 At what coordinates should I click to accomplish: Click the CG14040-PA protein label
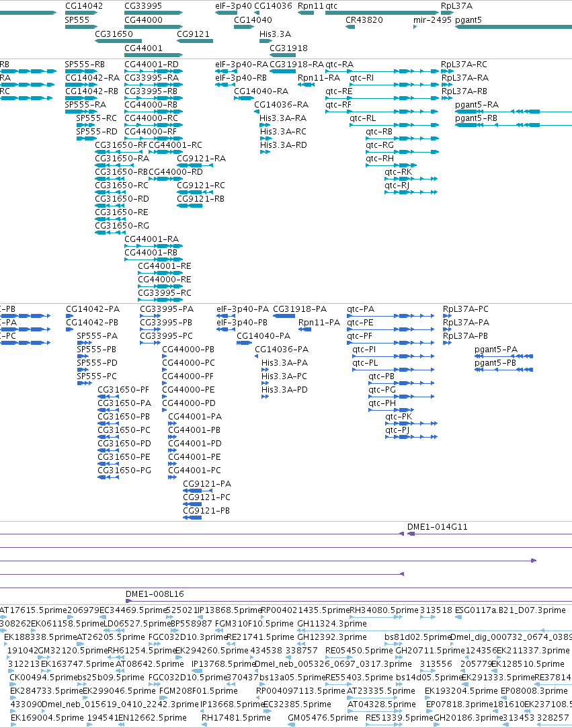(263, 335)
